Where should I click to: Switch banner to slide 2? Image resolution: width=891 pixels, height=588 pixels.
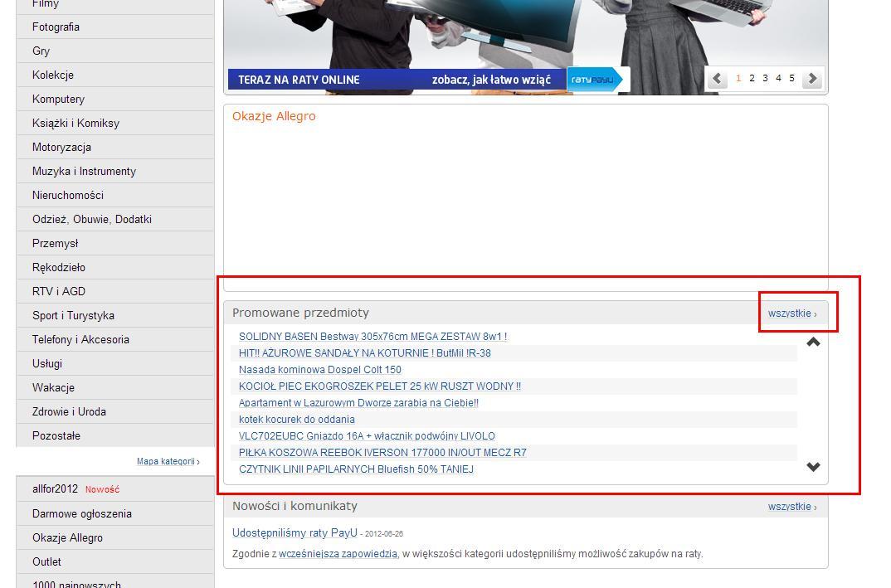click(752, 79)
